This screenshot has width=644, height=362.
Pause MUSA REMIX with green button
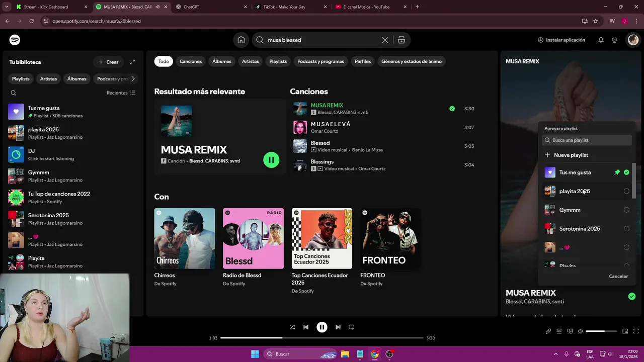click(x=271, y=160)
